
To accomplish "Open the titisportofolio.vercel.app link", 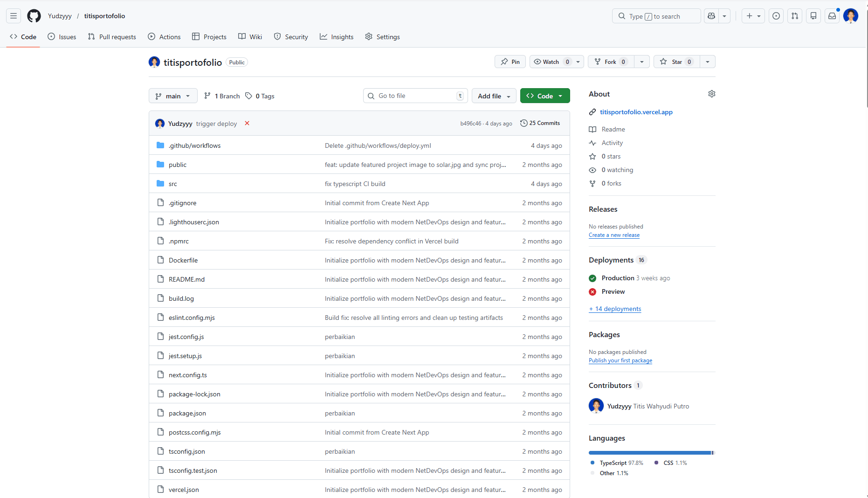I will point(636,112).
